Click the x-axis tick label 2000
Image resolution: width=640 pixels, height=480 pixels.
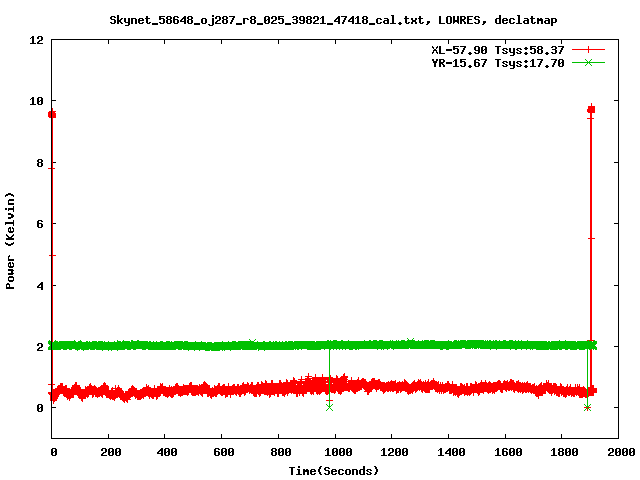(x=621, y=452)
